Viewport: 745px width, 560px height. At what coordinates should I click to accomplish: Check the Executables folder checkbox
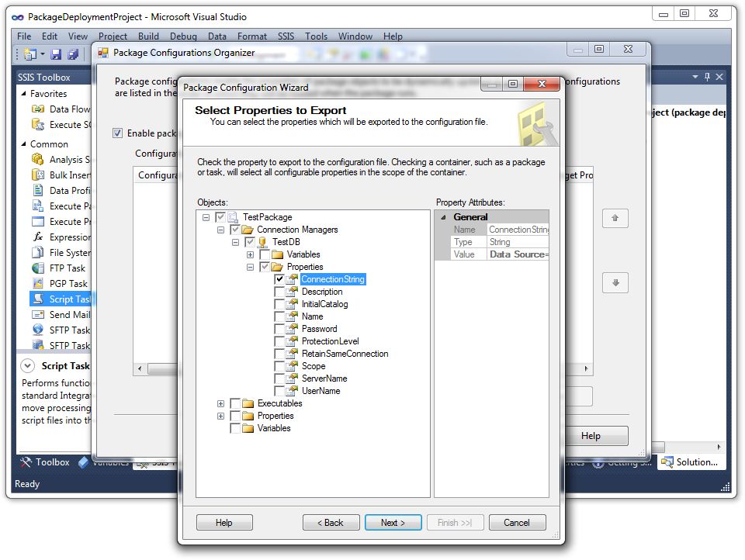pyautogui.click(x=234, y=403)
